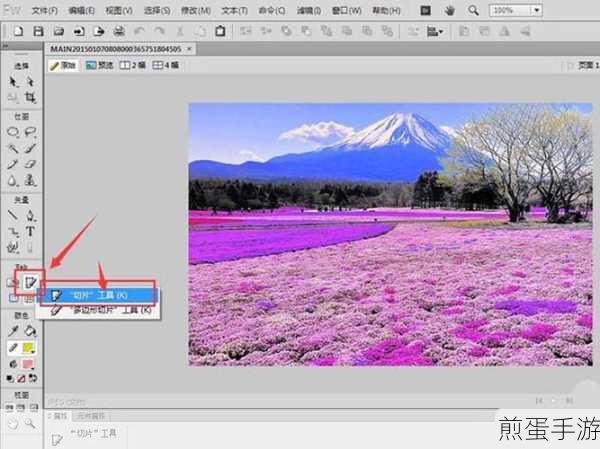Click the fill bucket color icon

coord(13,364)
